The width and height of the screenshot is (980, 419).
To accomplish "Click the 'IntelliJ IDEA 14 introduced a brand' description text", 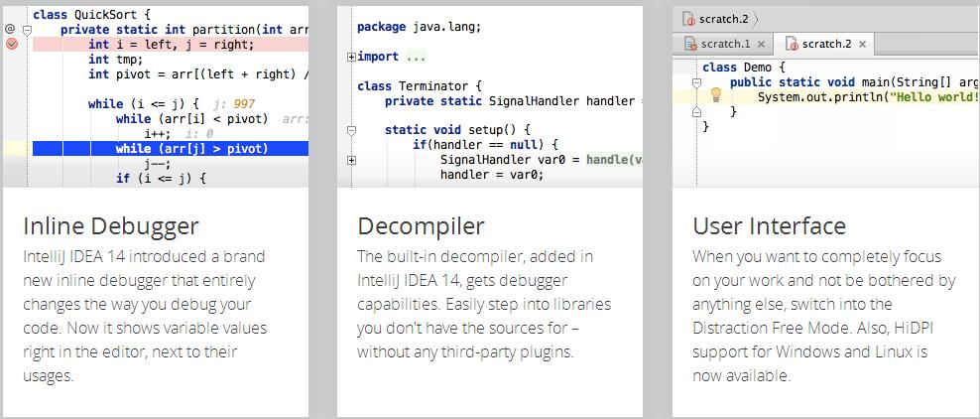I will point(144,257).
